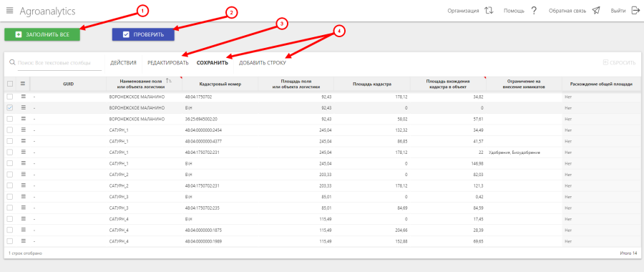
Task: Open the ДЕЙСТВИЯ actions menu
Action: point(123,63)
